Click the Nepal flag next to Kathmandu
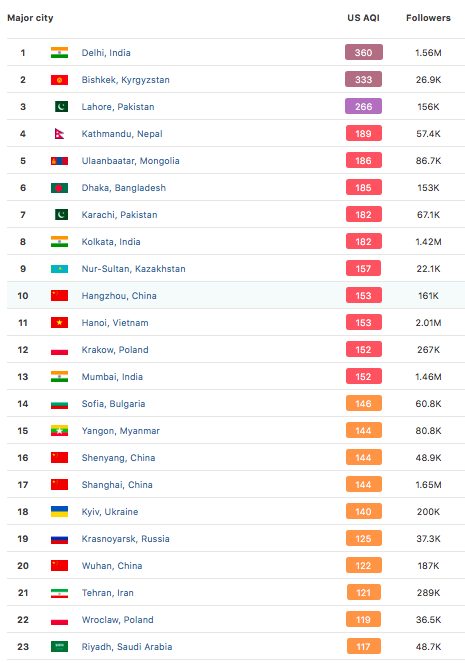This screenshot has width=465, height=663. point(59,134)
